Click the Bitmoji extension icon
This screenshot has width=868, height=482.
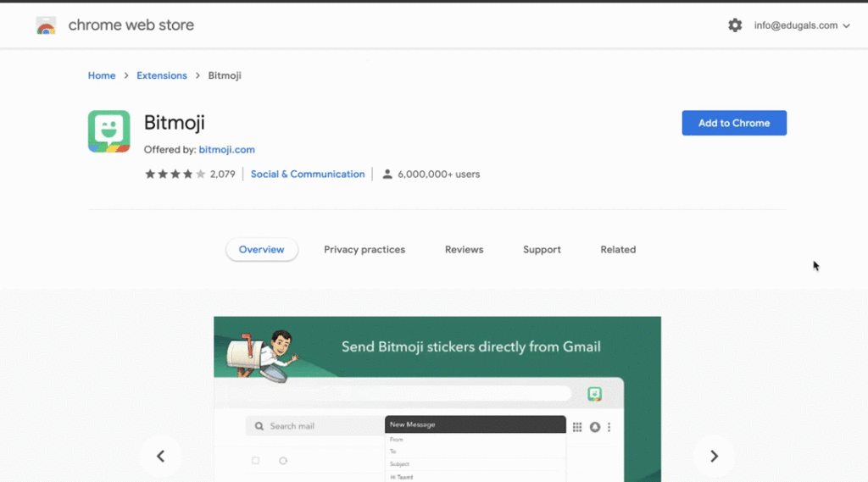[x=109, y=131]
